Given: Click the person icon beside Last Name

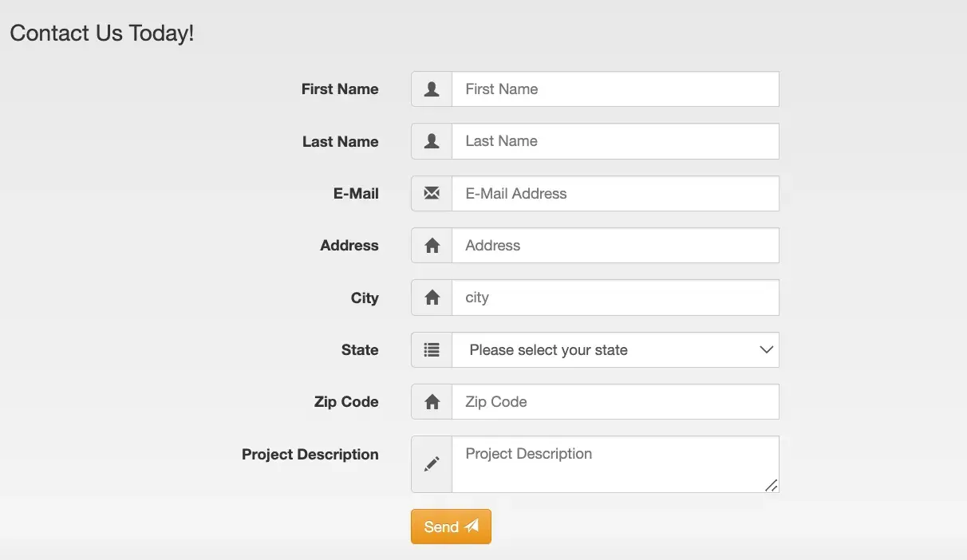Looking at the screenshot, I should [x=432, y=141].
